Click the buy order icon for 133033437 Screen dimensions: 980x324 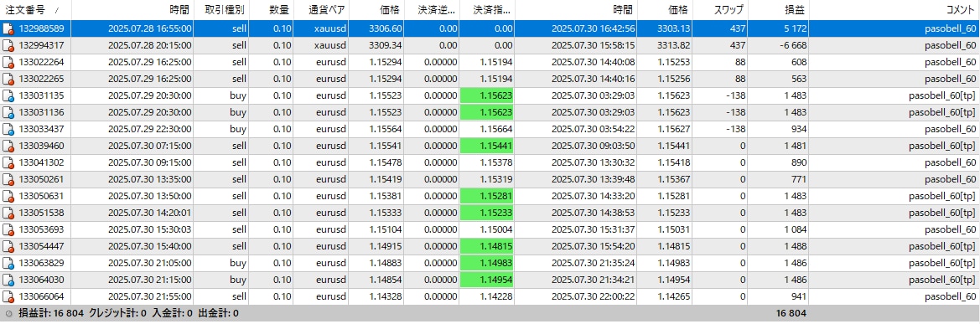coord(8,129)
